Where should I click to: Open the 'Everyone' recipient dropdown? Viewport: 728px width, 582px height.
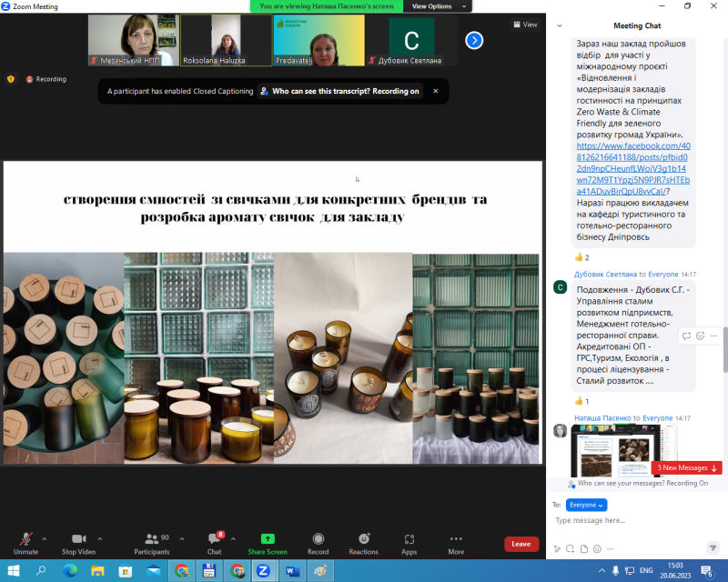(586, 505)
